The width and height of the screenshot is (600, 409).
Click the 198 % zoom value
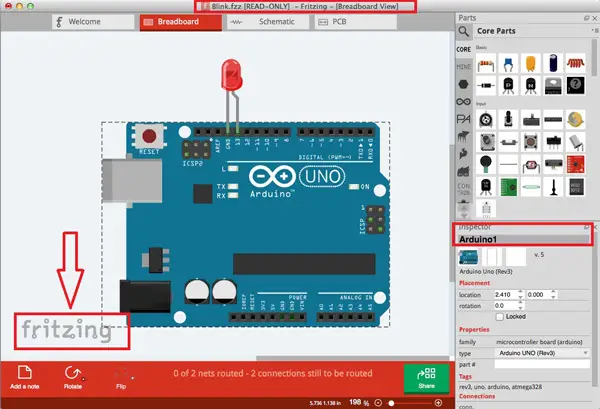[359, 402]
